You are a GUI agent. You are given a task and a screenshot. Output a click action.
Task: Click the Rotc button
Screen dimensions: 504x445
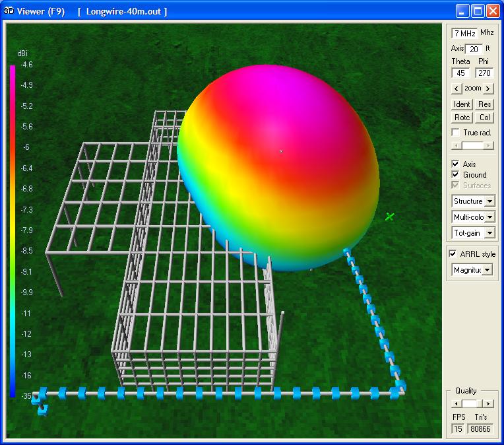point(462,118)
